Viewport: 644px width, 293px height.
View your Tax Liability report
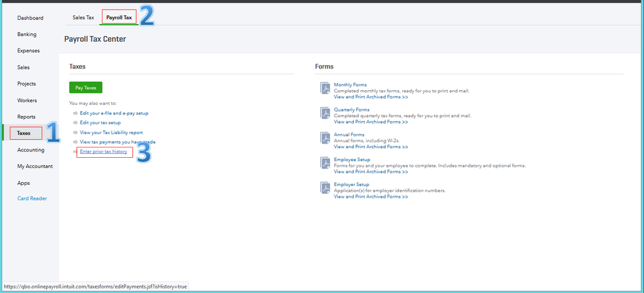tap(112, 133)
